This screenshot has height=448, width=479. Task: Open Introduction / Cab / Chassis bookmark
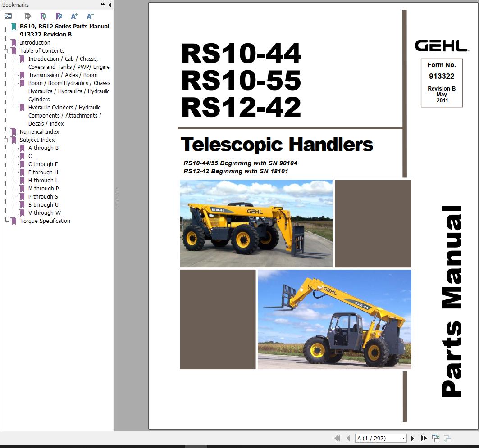69,63
